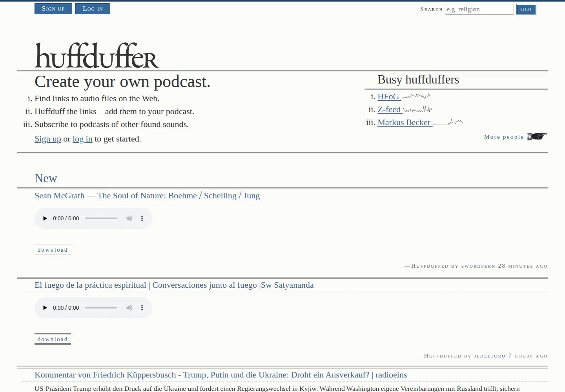This screenshot has height=392, width=565.
Task: Submit search with the Go! button
Action: pos(526,9)
